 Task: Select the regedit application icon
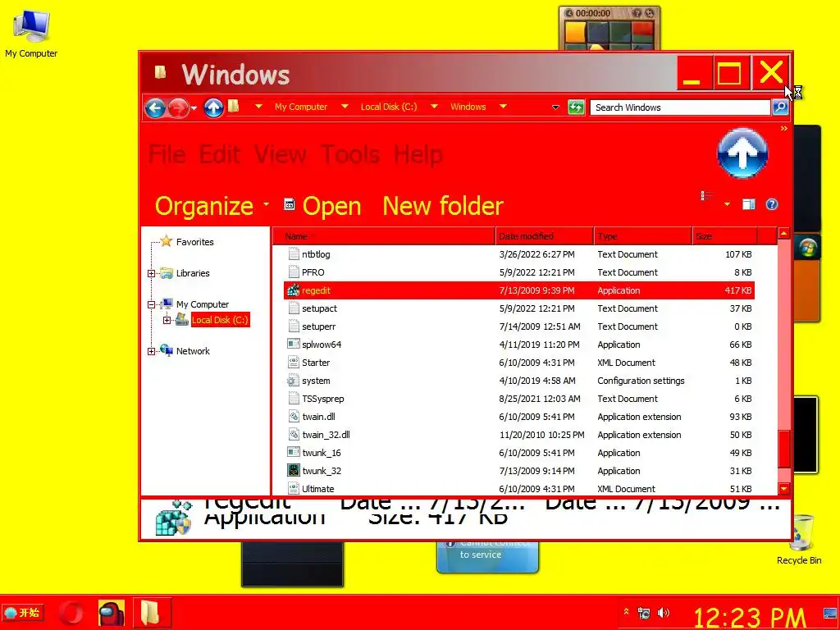click(293, 290)
